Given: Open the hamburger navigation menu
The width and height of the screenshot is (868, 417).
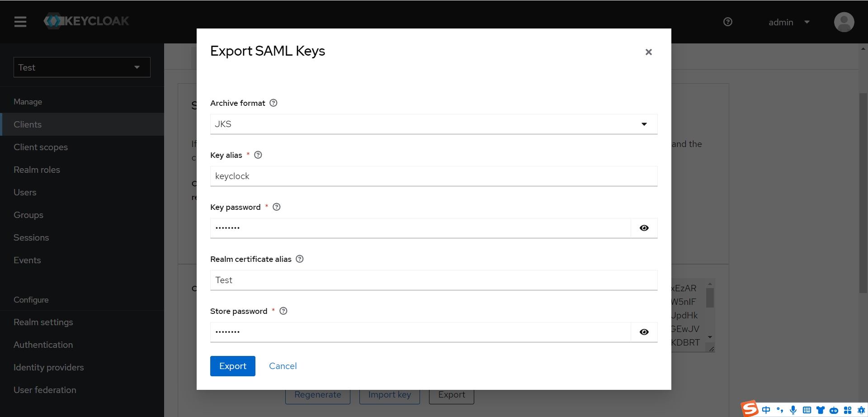Looking at the screenshot, I should (x=20, y=22).
